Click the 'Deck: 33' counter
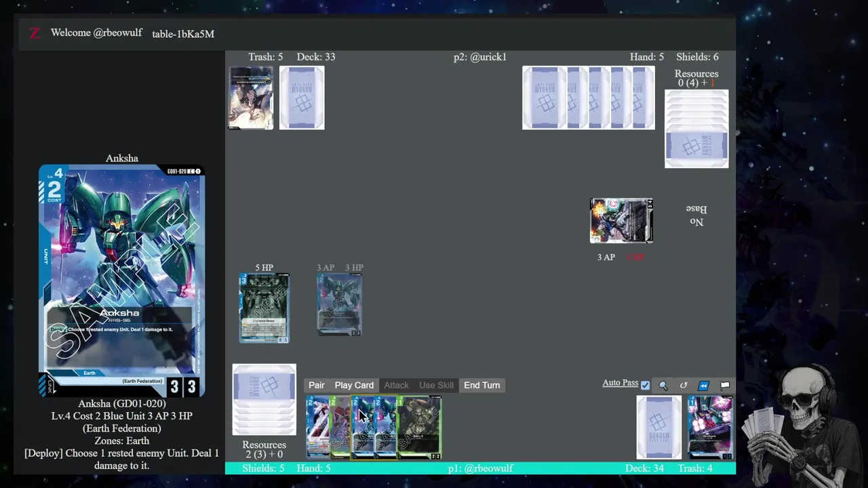This screenshot has width=868, height=488. pyautogui.click(x=315, y=57)
